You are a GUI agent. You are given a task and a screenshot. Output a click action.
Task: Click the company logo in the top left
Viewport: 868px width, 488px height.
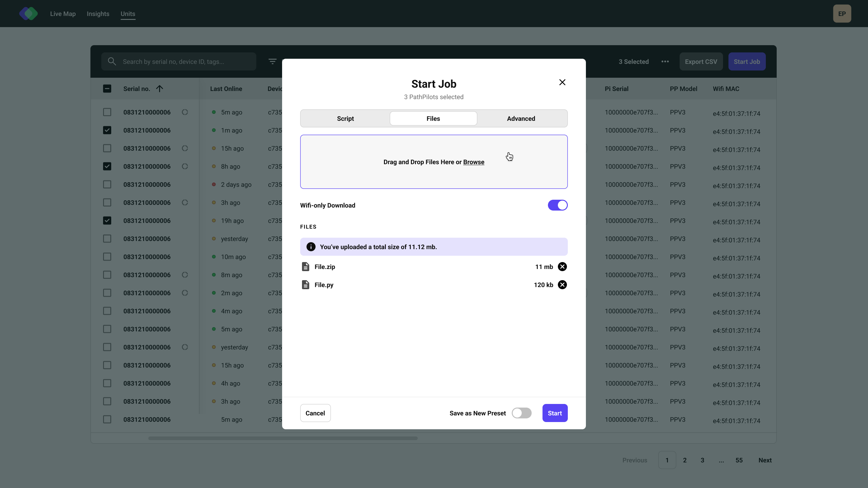click(x=28, y=14)
